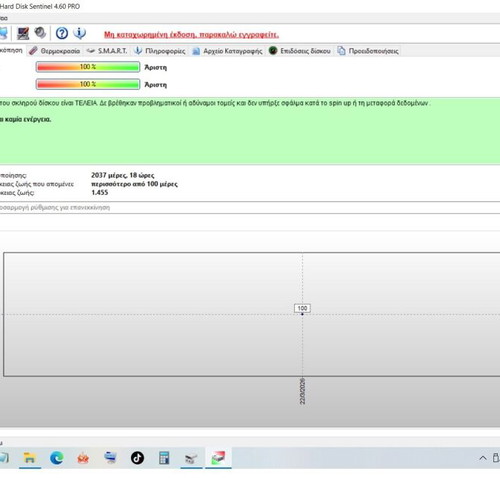Click the red unregistered-version registration link
This screenshot has height=500, width=500.
tap(191, 34)
